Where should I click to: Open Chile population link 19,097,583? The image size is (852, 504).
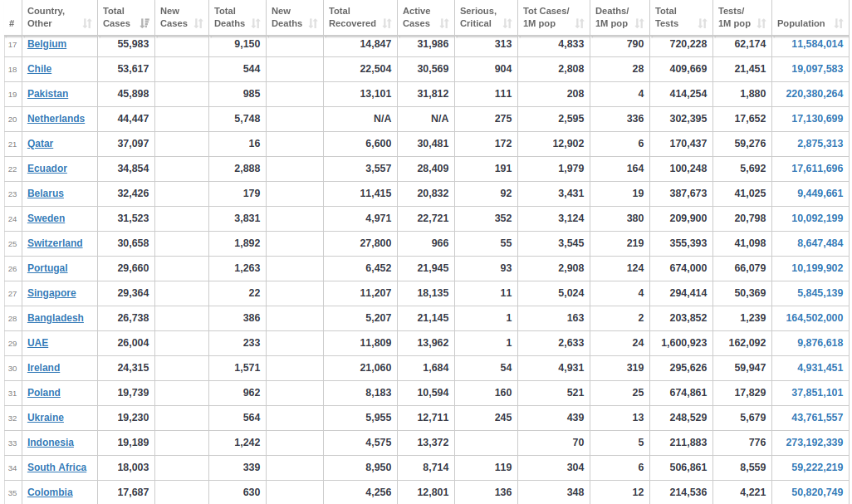[817, 69]
